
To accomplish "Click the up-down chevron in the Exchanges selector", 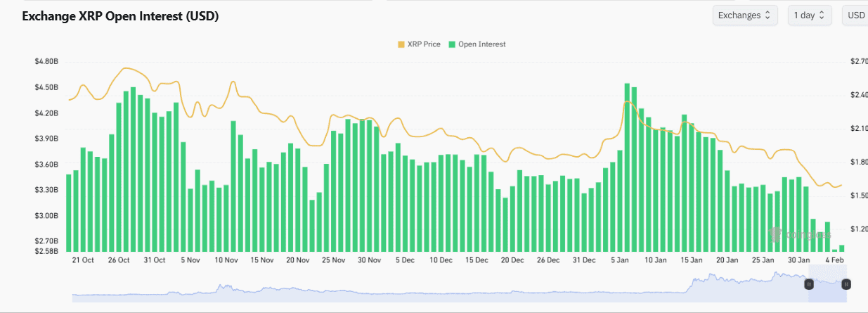I will point(767,15).
